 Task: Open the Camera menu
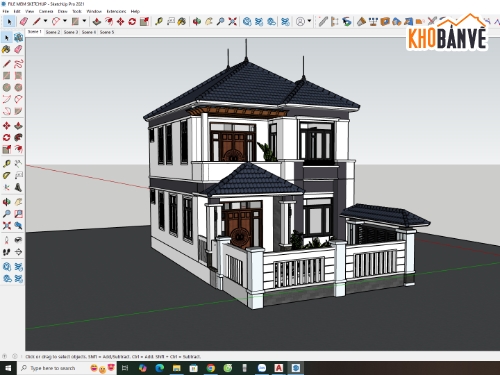(46, 11)
